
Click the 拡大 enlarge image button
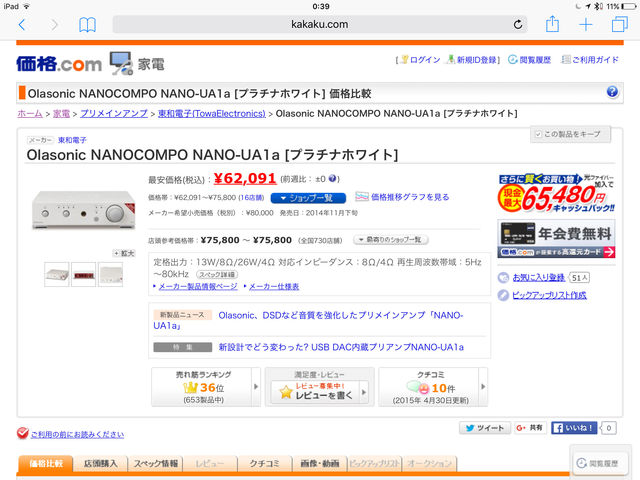(124, 253)
